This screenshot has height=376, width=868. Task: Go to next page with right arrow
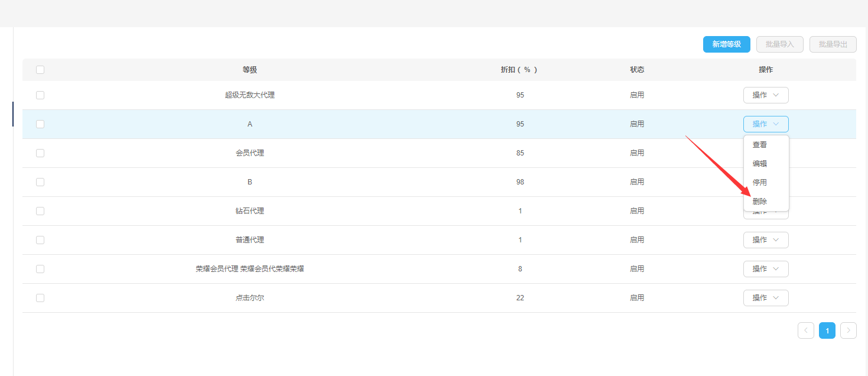point(848,330)
